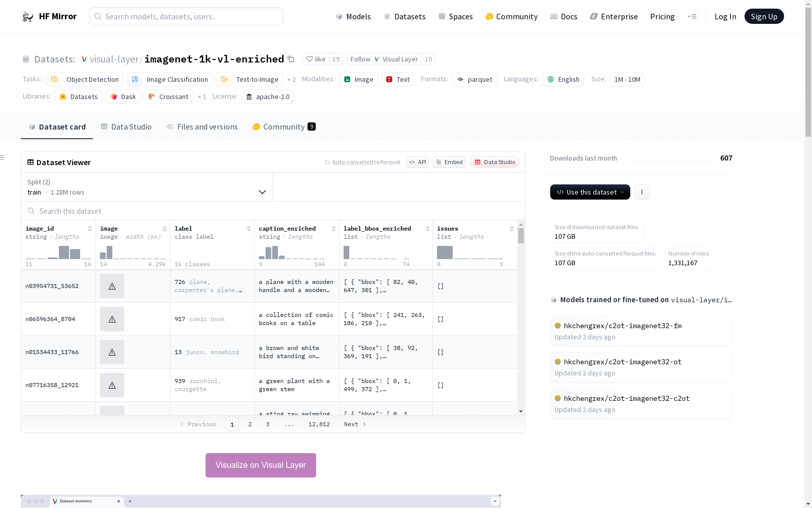Focus the Search models, datasets, users field
This screenshot has height=508, width=812.
pyautogui.click(x=186, y=16)
